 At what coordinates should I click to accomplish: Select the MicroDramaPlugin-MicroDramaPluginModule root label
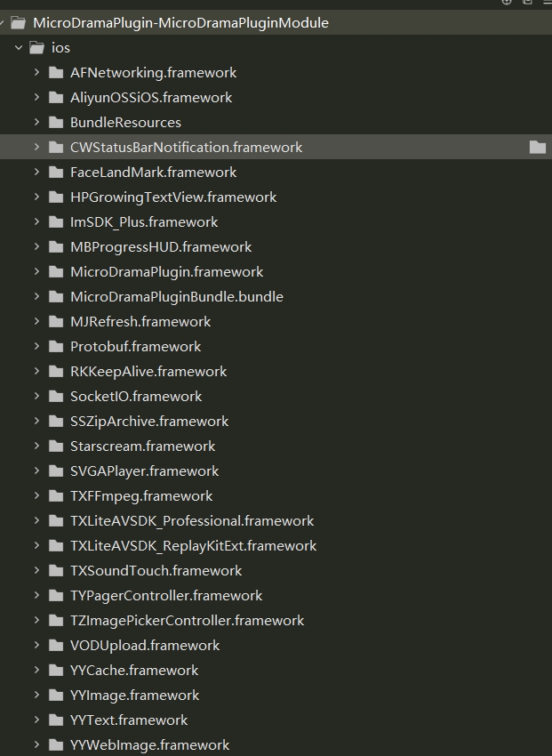[x=180, y=22]
